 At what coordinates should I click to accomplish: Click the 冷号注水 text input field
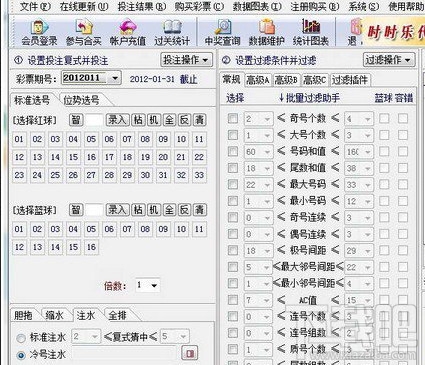pyautogui.click(x=124, y=354)
